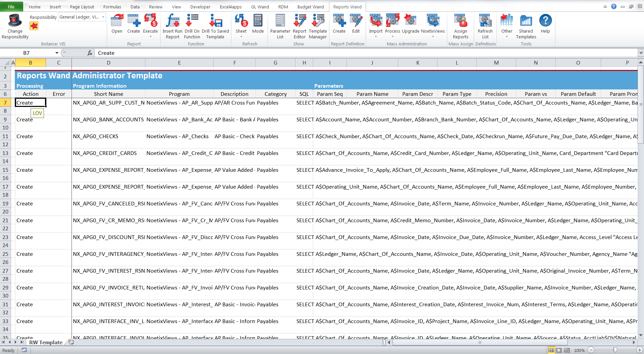Switch to Page Break Preview view
This screenshot has height=354, width=644.
coord(567,350)
